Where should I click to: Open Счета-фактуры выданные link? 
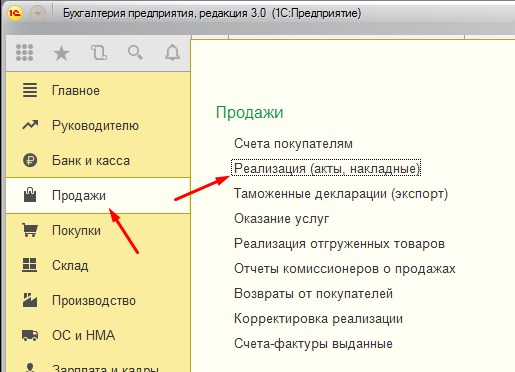point(313,343)
